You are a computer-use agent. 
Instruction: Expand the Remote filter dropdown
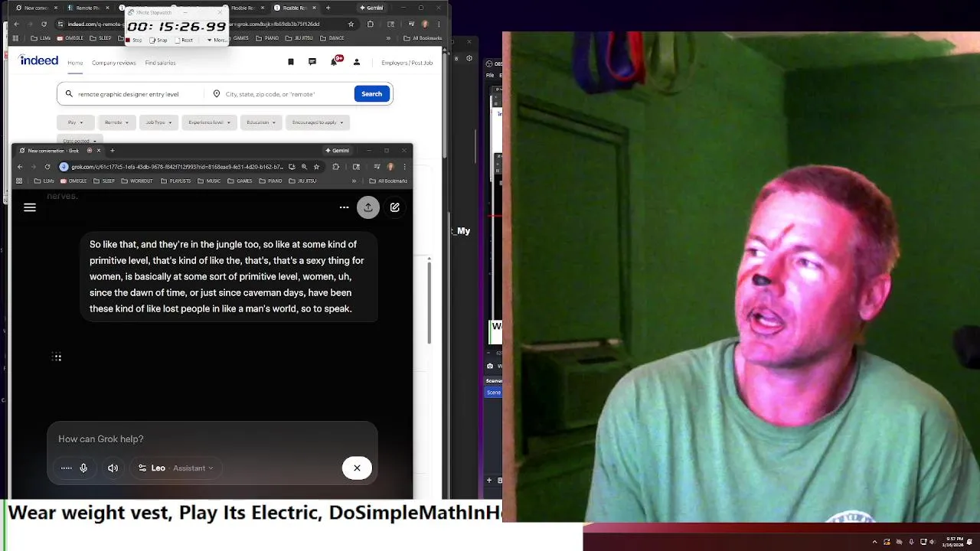pyautogui.click(x=117, y=122)
